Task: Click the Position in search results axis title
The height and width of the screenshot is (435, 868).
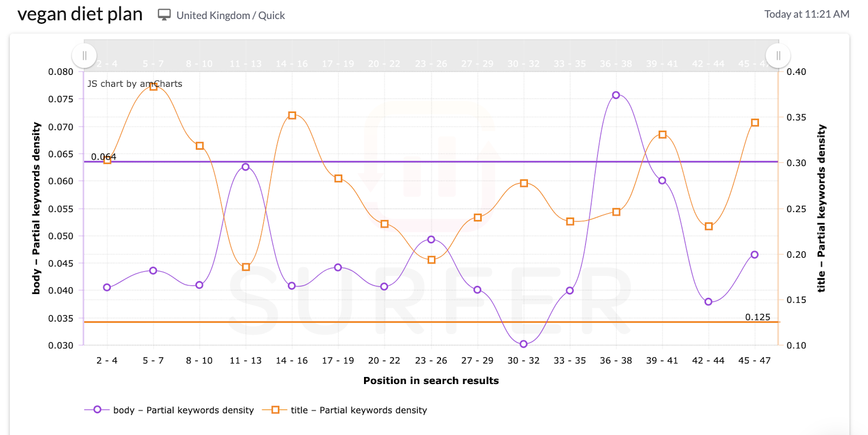Action: [x=431, y=380]
